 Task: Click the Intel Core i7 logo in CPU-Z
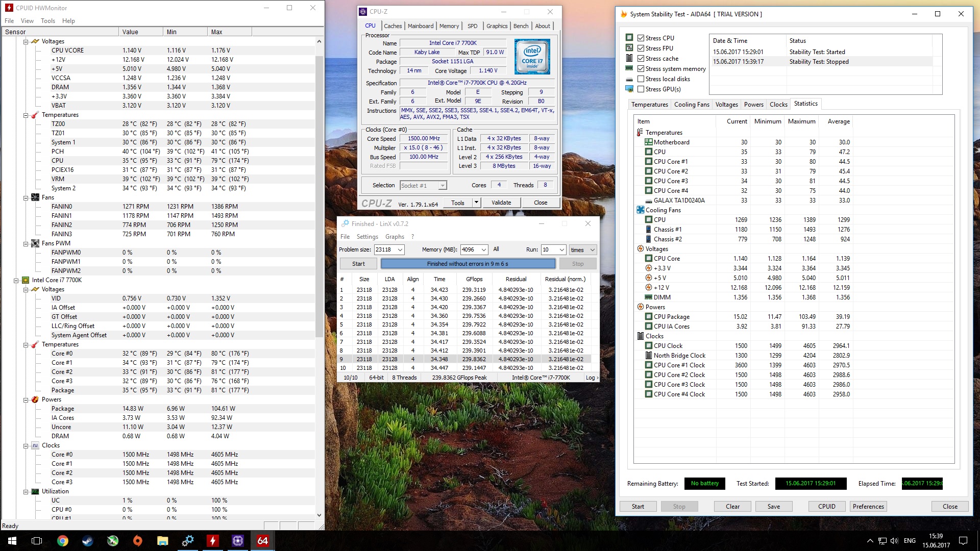(532, 57)
